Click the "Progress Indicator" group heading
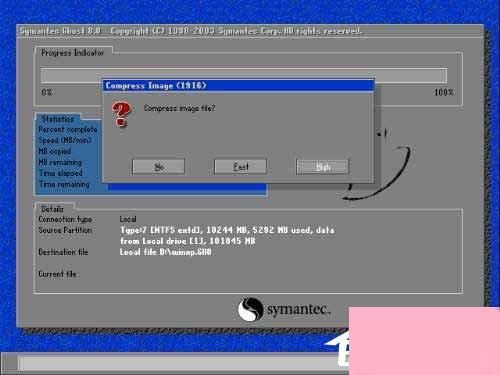 click(72, 53)
